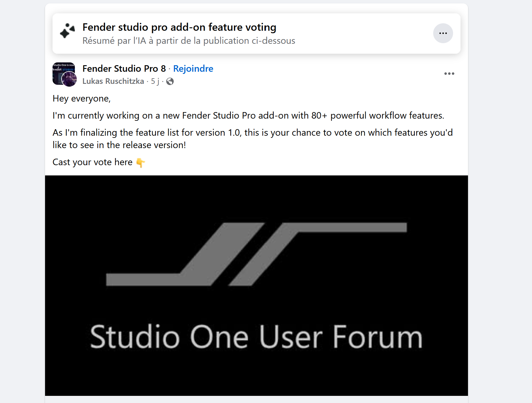Click the "Résumé par l'IA" subtitle text
The height and width of the screenshot is (403, 532).
click(x=189, y=41)
